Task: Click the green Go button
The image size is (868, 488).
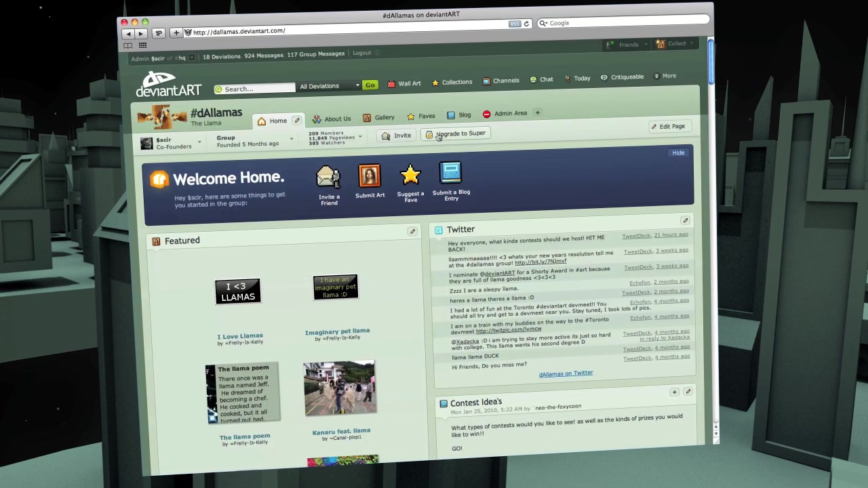Action: click(370, 85)
